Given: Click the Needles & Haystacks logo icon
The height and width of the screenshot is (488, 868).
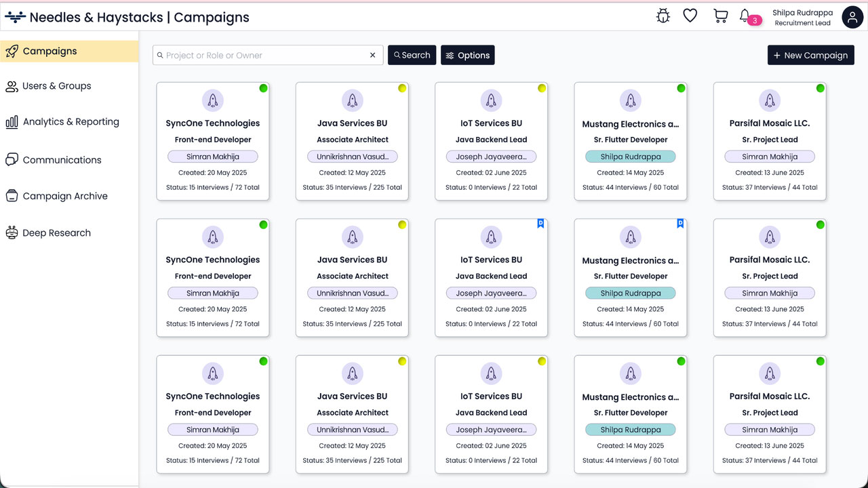Looking at the screenshot, I should coord(15,17).
